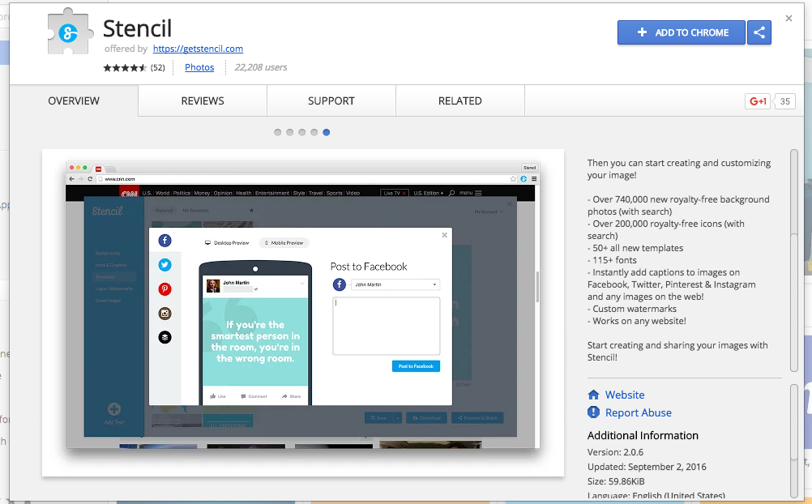Click the Version: 2.0.6 text
Viewport: 812px width, 504px height.
click(615, 452)
